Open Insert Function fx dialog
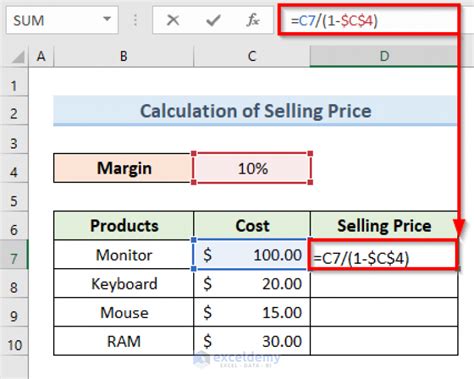474x379 pixels. point(253,20)
